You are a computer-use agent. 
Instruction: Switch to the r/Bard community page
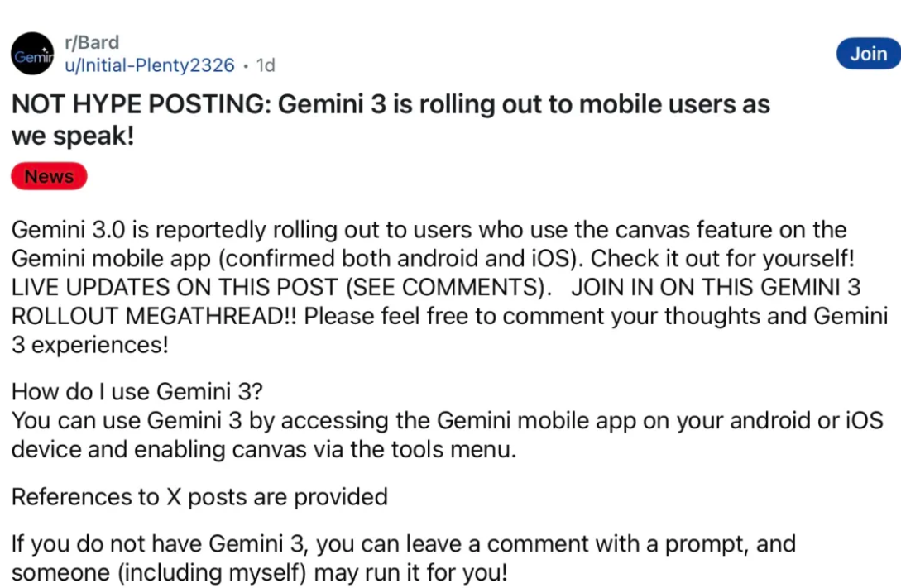click(92, 42)
